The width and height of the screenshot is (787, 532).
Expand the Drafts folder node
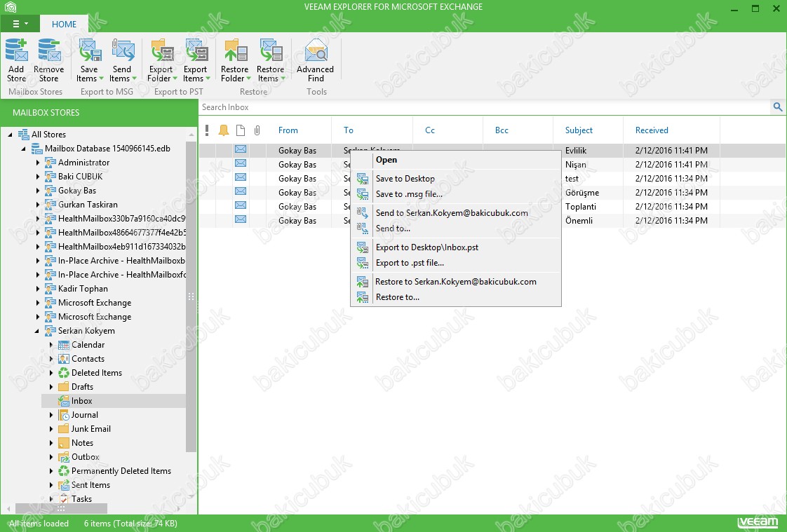51,387
